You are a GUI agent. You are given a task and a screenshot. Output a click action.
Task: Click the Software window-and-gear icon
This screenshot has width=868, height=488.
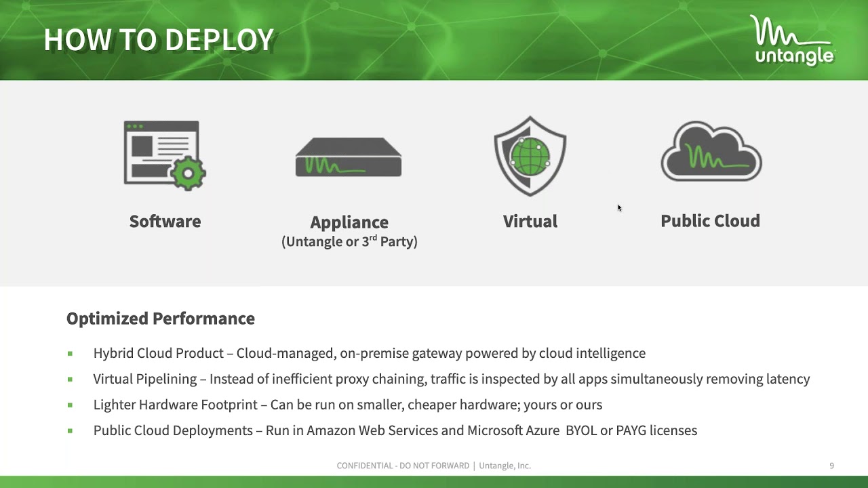tap(165, 155)
